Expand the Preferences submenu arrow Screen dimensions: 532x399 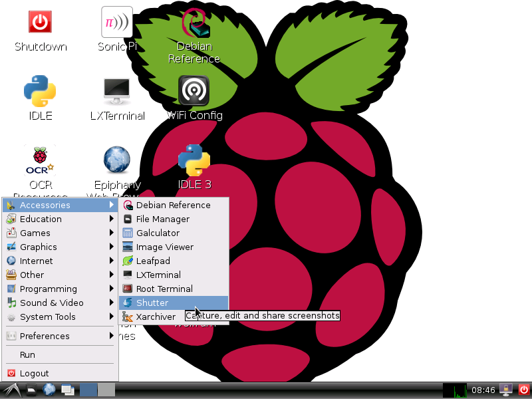pos(111,336)
